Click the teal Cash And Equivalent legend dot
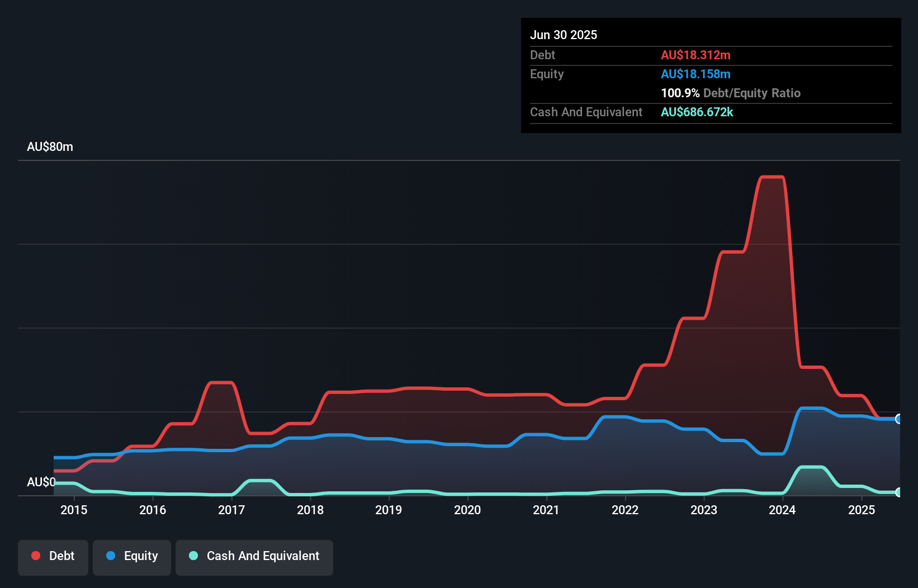This screenshot has height=588, width=918. pyautogui.click(x=193, y=556)
